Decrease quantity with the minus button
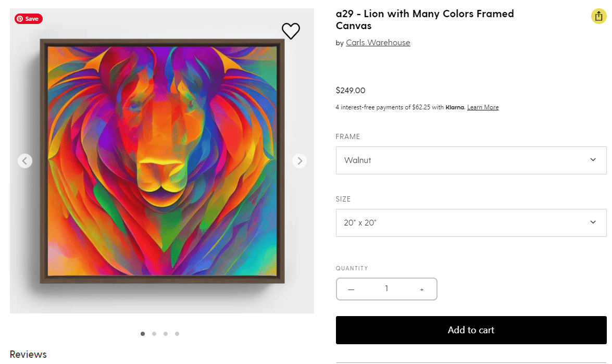 pos(351,290)
